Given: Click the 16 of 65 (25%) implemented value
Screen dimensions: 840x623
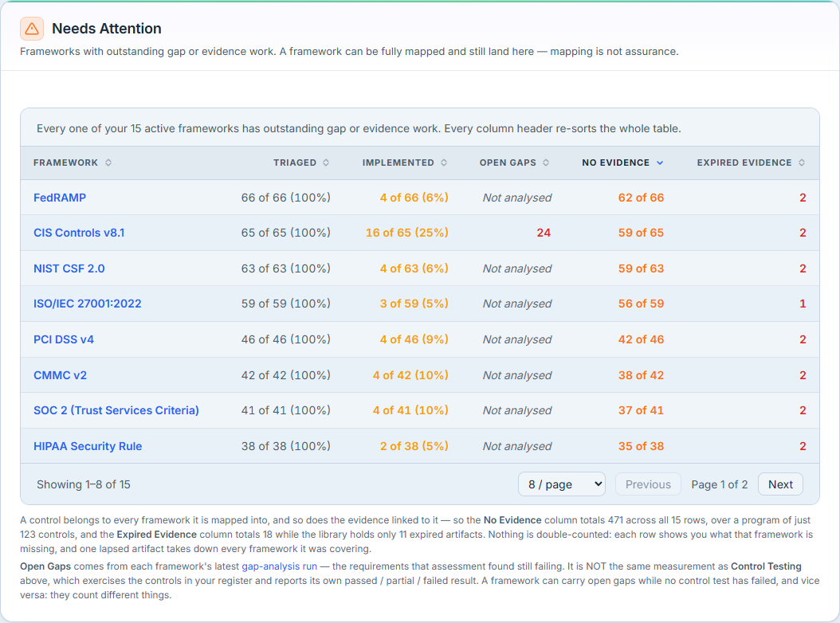Looking at the screenshot, I should click(x=407, y=233).
